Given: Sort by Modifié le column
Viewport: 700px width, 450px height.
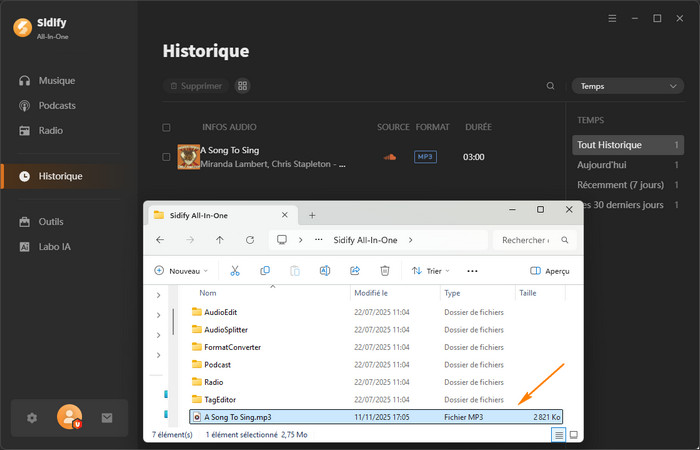Looking at the screenshot, I should coord(371,293).
